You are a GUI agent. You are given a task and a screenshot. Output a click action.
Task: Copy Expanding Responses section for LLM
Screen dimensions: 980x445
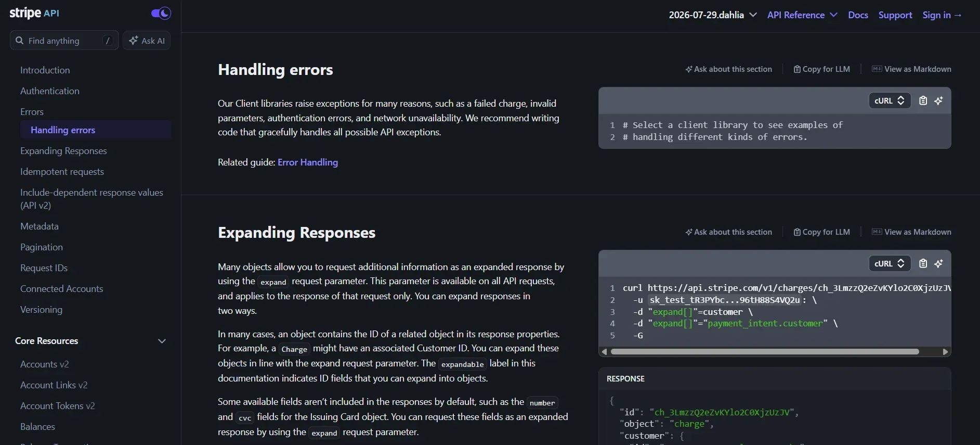[821, 232]
